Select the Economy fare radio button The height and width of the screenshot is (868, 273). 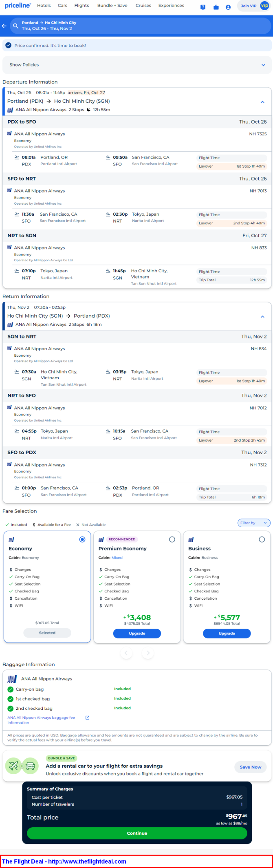tap(82, 539)
